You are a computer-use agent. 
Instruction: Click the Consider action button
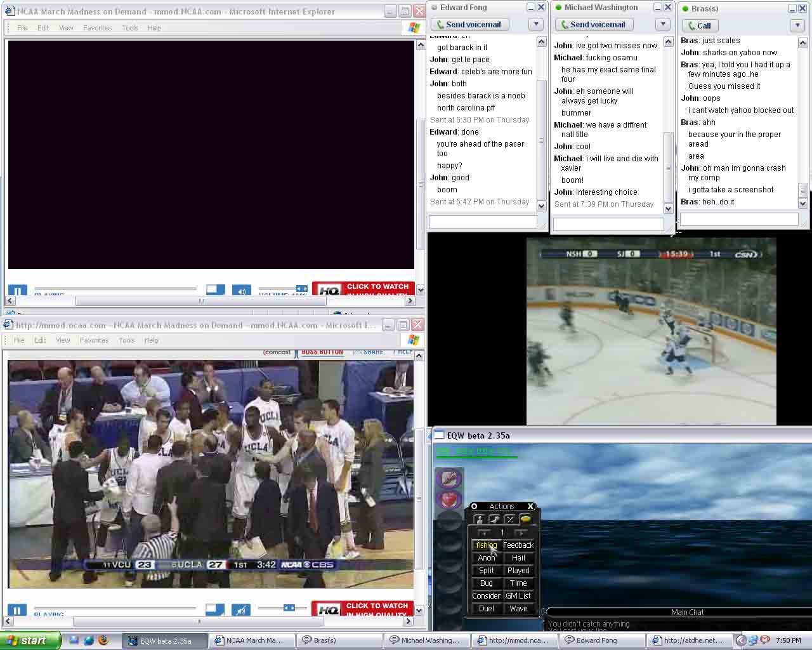click(487, 596)
